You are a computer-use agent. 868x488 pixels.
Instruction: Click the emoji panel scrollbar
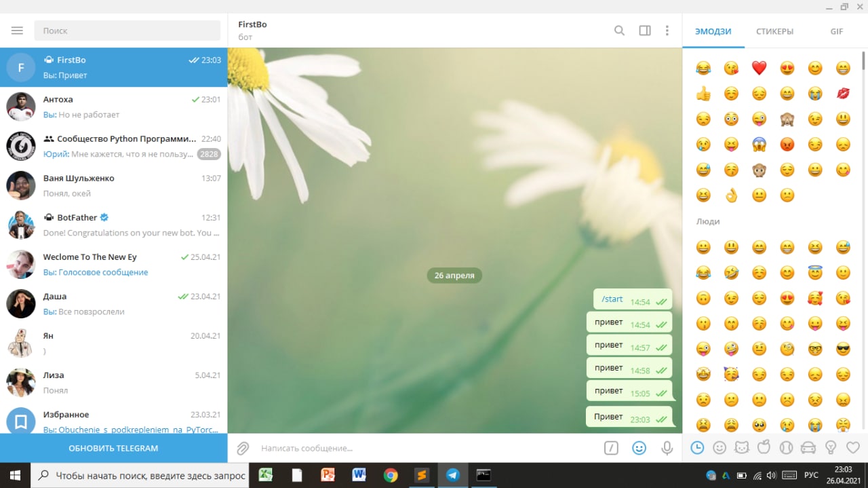(x=864, y=61)
